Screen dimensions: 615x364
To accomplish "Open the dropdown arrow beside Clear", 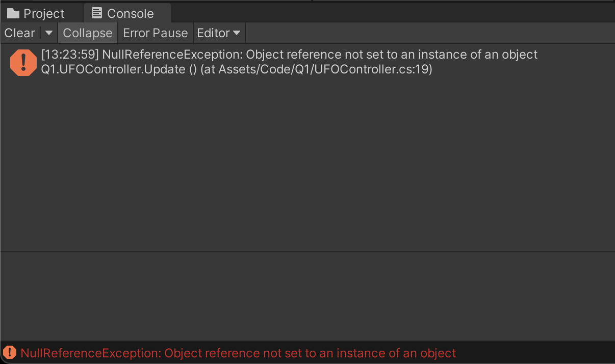I will click(49, 33).
